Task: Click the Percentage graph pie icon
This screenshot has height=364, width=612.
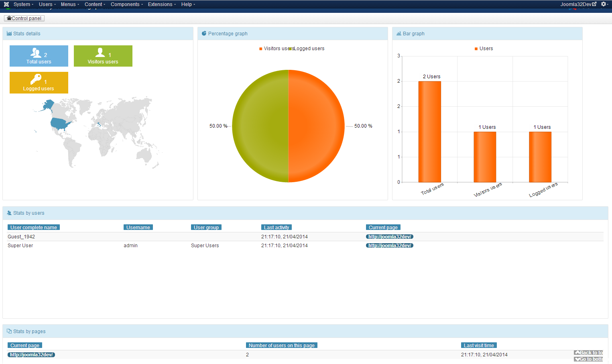Action: coord(204,34)
